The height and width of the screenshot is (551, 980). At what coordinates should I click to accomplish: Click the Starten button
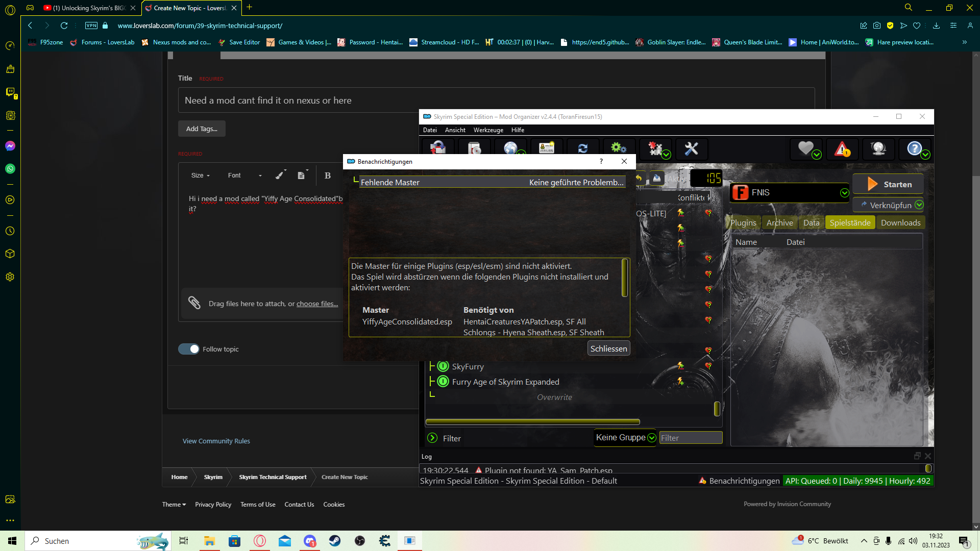[x=888, y=184]
